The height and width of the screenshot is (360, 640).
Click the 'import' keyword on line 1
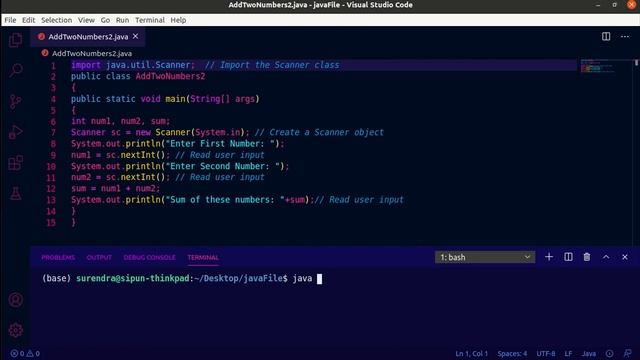86,65
